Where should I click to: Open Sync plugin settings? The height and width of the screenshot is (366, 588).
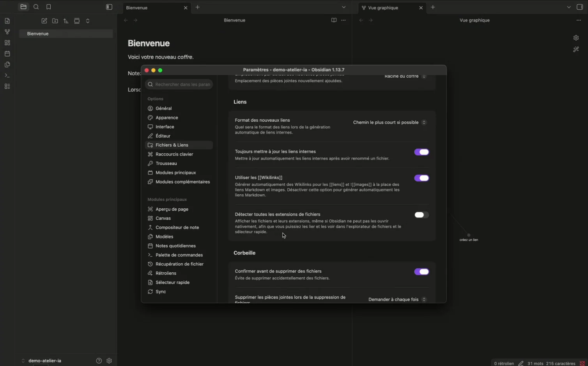pyautogui.click(x=179, y=291)
